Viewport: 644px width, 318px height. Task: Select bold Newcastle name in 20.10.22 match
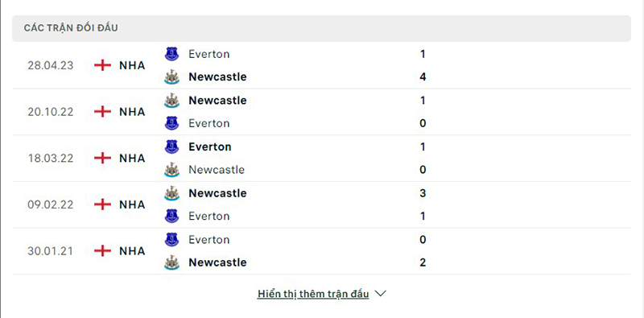[x=217, y=101]
